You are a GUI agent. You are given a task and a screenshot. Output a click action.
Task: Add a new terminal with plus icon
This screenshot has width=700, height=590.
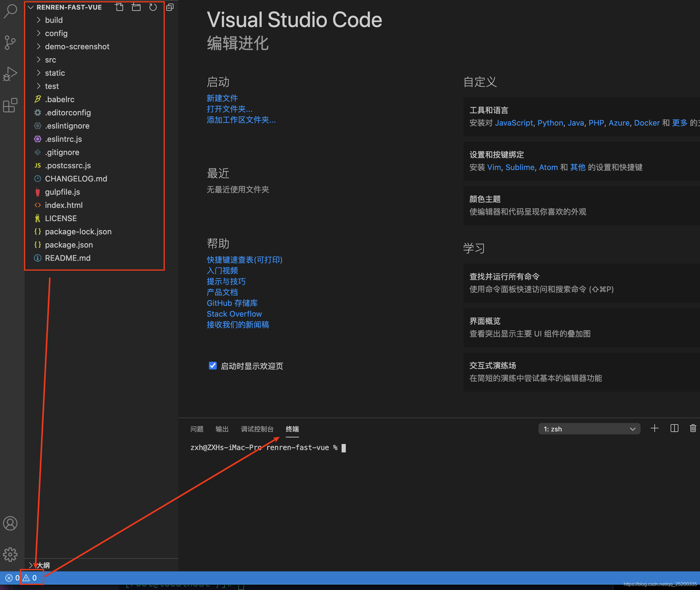655,428
